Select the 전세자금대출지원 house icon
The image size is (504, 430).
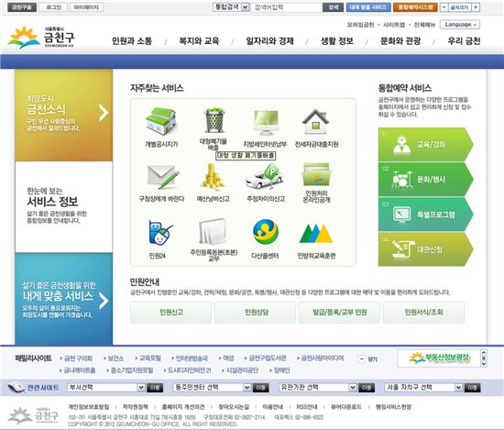[316, 122]
